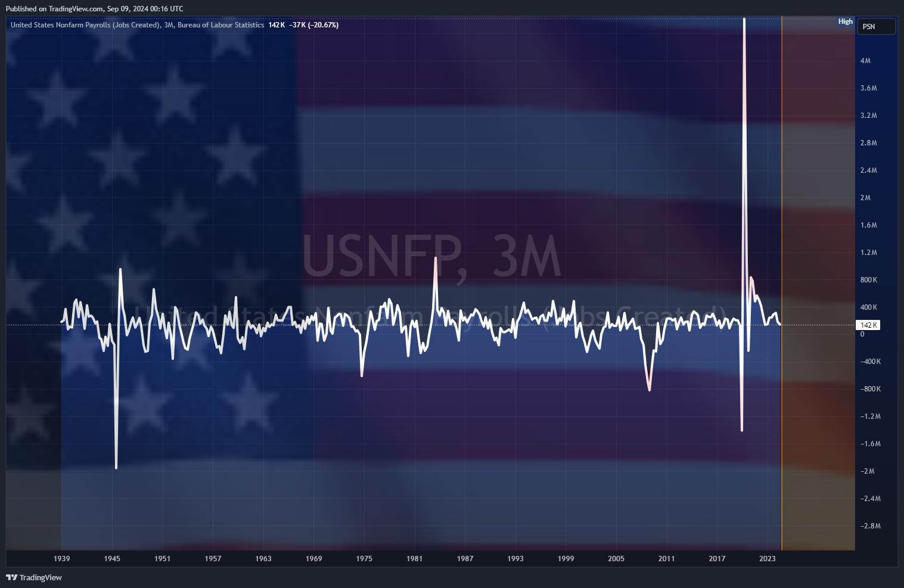This screenshot has height=588, width=904.
Task: Click the −1.6M price axis label
Action: tap(870, 444)
